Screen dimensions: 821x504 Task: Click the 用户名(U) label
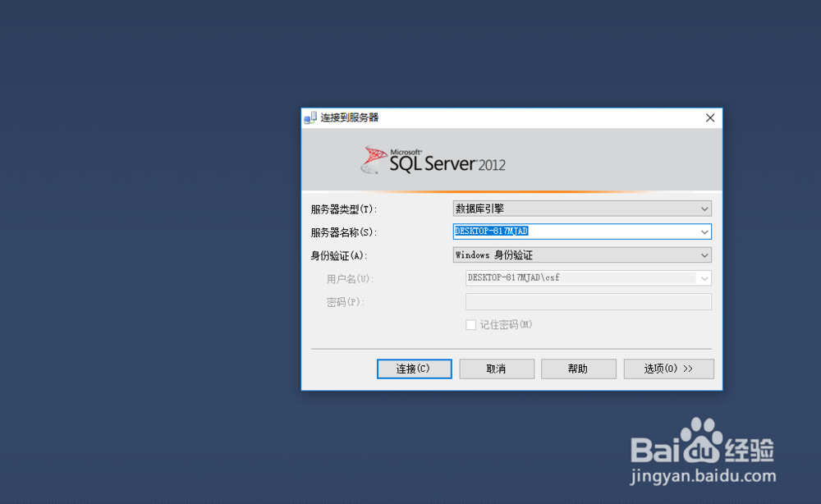click(x=351, y=279)
